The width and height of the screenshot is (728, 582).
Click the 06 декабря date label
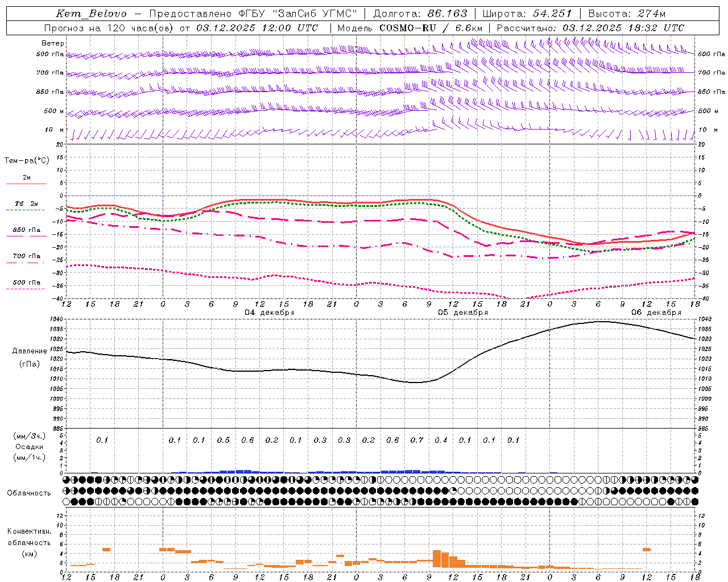tap(656, 313)
